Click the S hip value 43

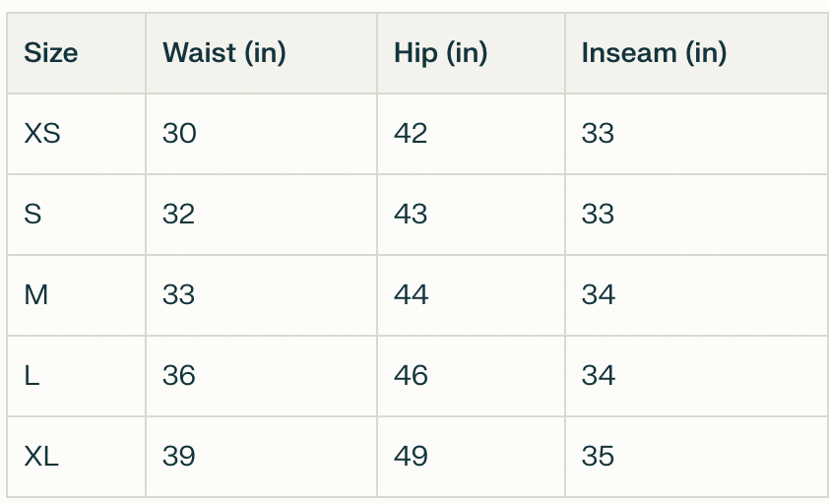[411, 215]
